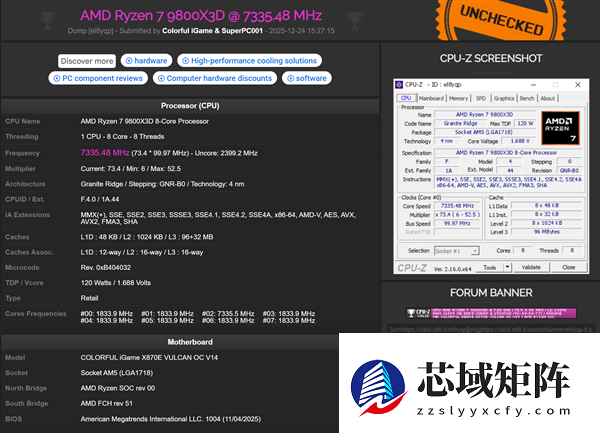
Task: Click core #00: 1833.9 MHz frequency
Action: pyautogui.click(x=107, y=314)
